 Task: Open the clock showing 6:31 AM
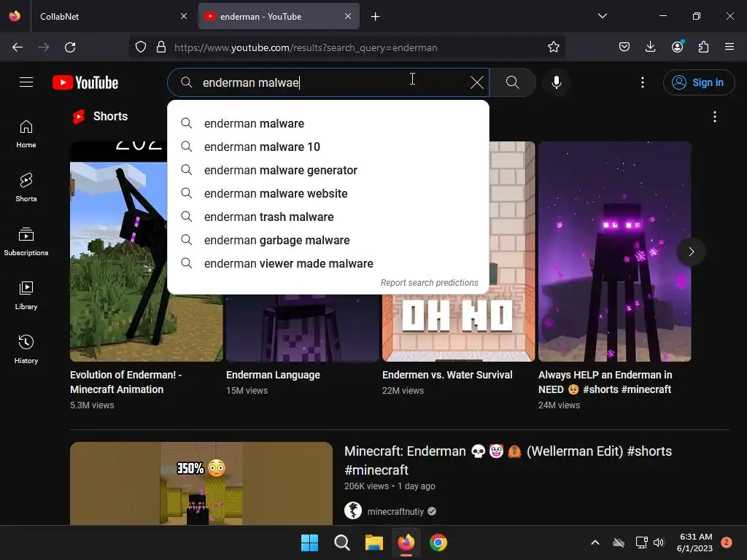pyautogui.click(x=694, y=542)
